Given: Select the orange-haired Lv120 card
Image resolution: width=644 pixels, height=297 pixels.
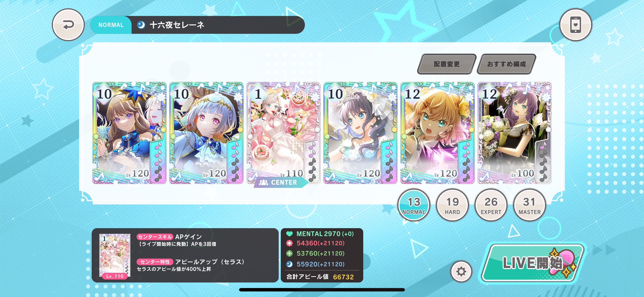Looking at the screenshot, I should click(x=437, y=133).
